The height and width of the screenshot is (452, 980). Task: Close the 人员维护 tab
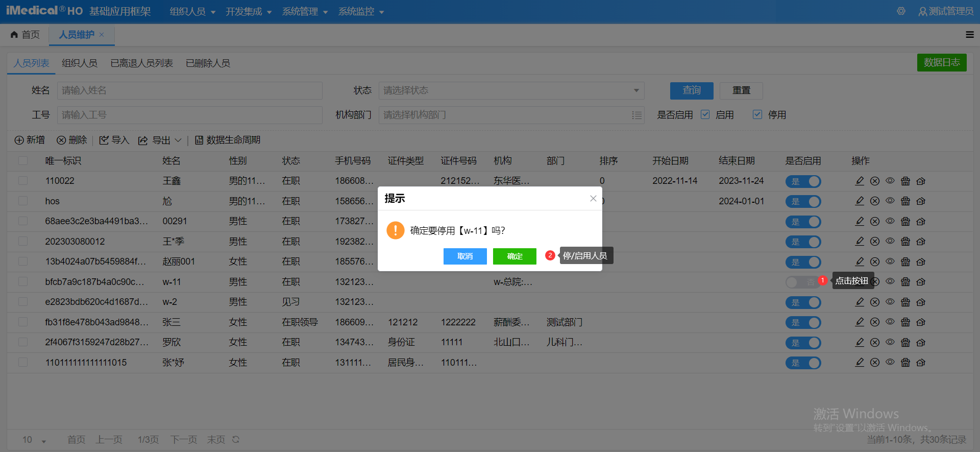click(x=102, y=34)
